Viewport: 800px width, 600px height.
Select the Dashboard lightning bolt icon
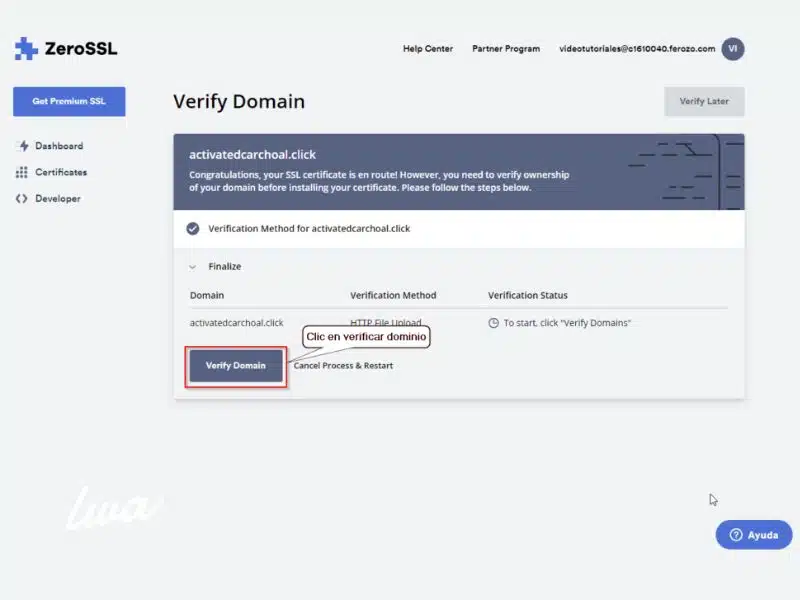click(x=24, y=145)
